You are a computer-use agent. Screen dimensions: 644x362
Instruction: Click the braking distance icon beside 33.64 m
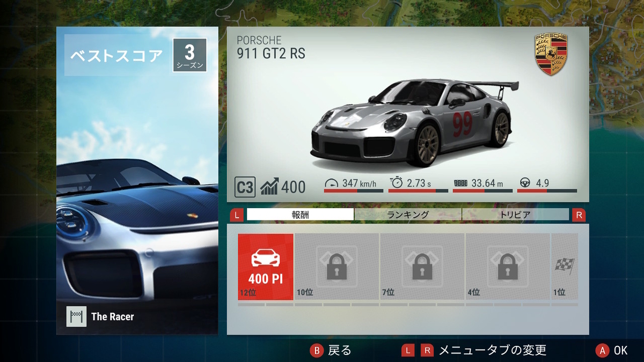pos(460,183)
